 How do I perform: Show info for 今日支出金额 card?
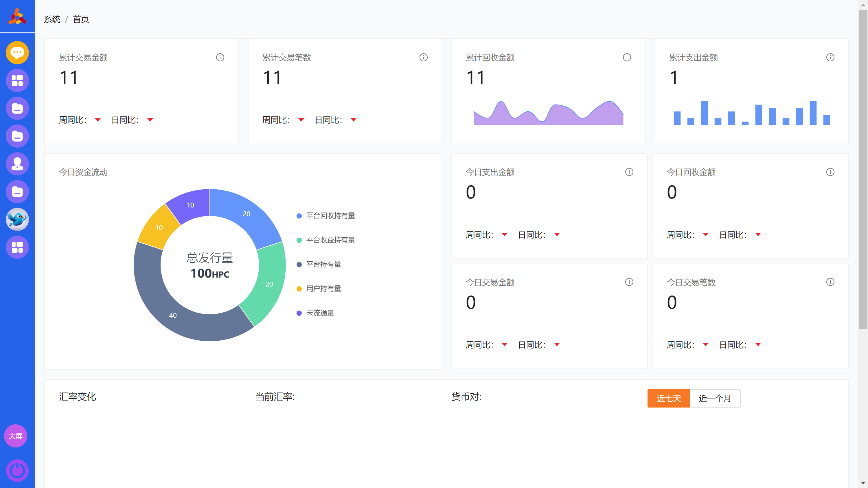pos(629,172)
